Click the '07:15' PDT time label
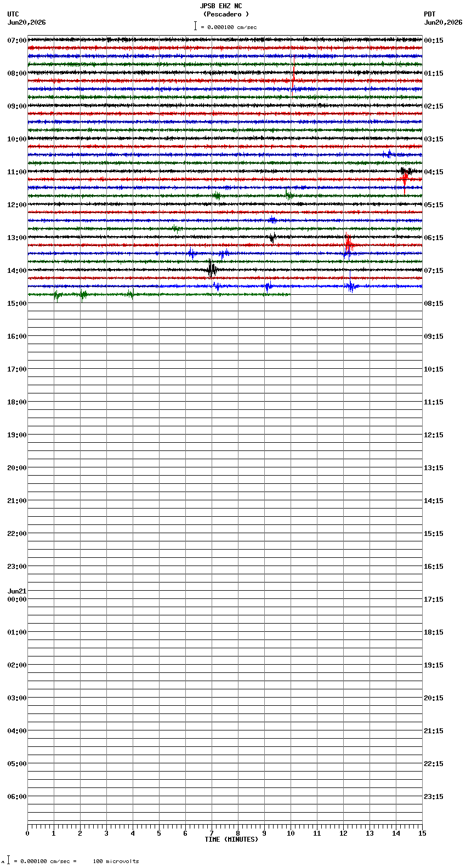The width and height of the screenshot is (466, 868). [x=434, y=271]
